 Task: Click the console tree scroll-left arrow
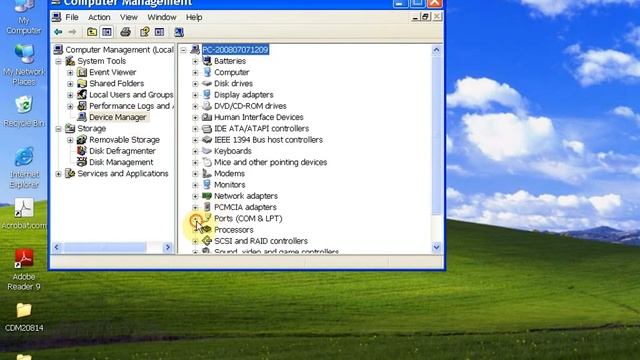point(57,247)
